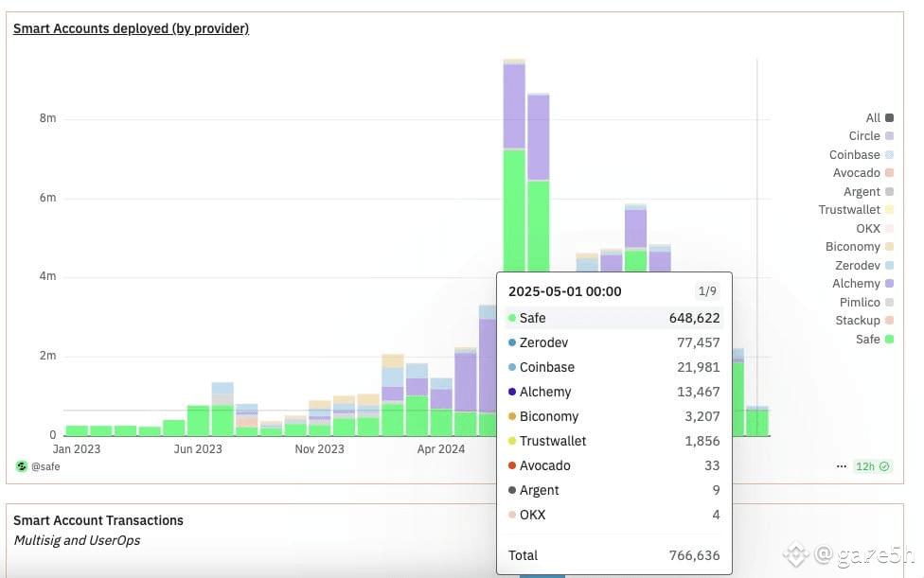This screenshot has height=578, width=924.
Task: Toggle the Alchemy legend entry
Action: point(862,284)
